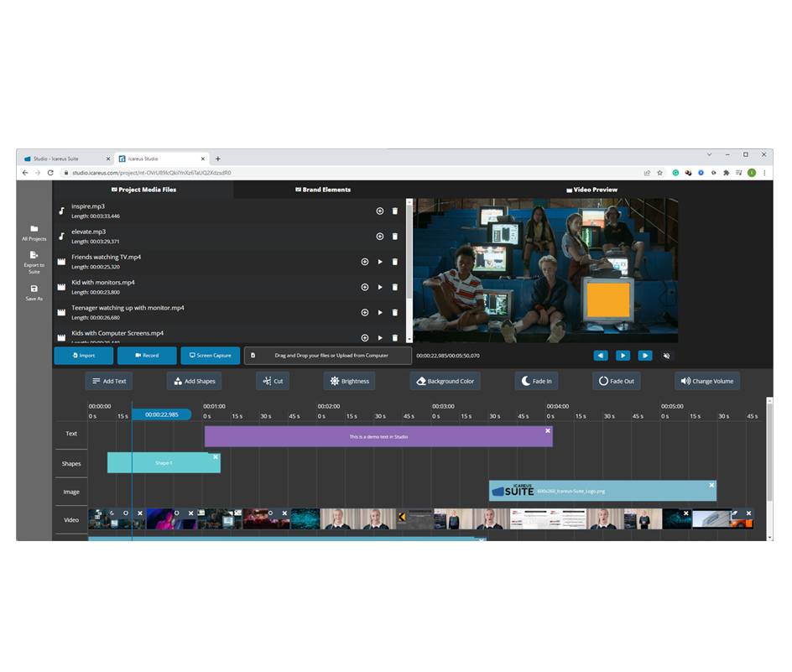Preview Friends watching TV.mp4 clip
Viewport: 792px width, 672px height.
tap(380, 262)
